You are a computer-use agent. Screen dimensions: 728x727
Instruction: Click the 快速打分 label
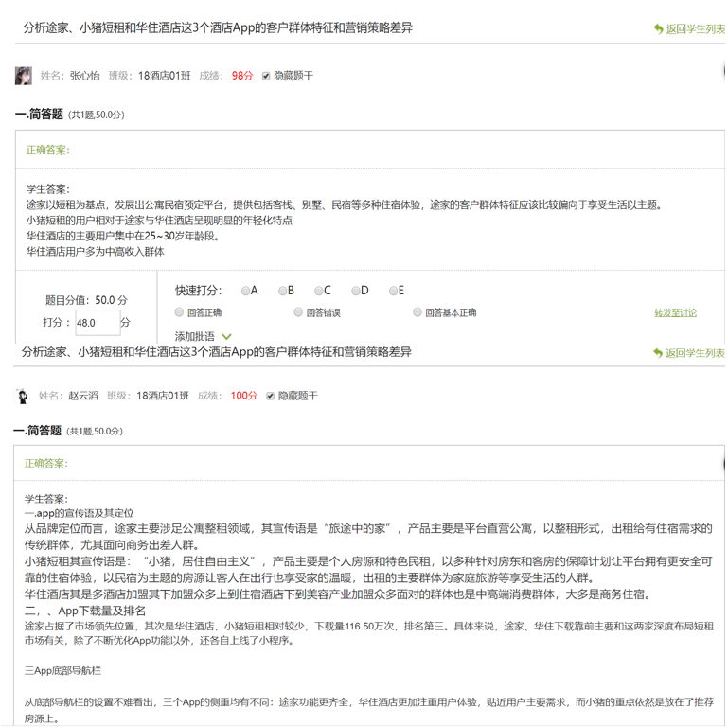coord(198,291)
